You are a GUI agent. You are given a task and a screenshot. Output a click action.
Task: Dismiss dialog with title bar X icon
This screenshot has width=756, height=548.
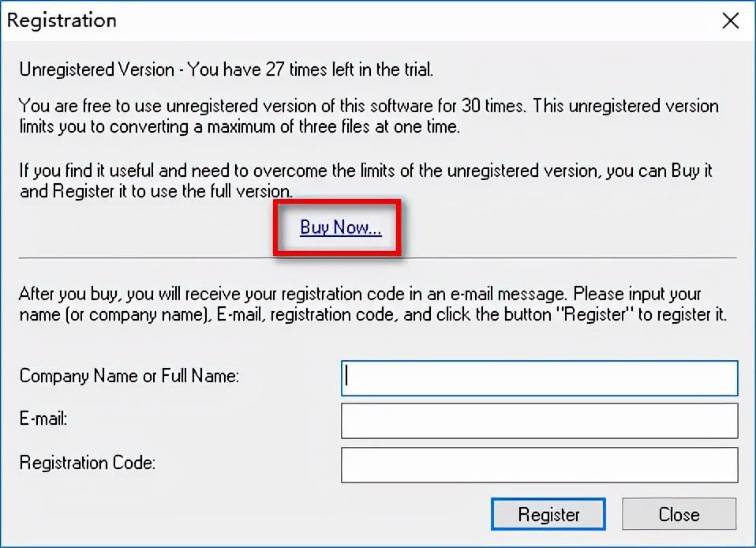coord(731,21)
